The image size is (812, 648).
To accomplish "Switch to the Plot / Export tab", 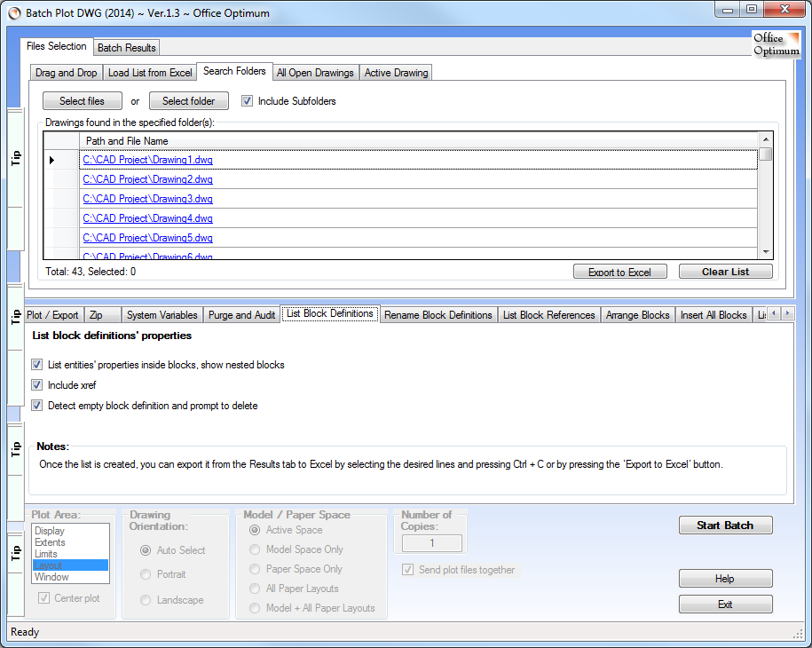I will click(52, 315).
